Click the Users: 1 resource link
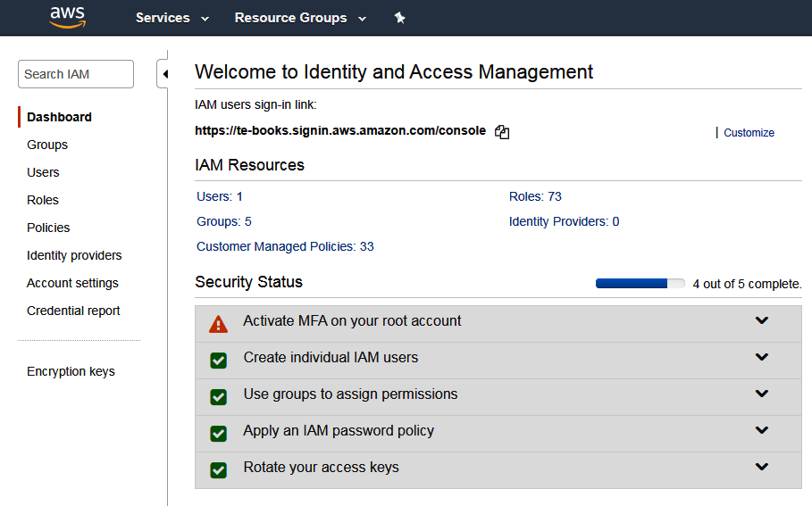812x506 pixels. coord(220,196)
